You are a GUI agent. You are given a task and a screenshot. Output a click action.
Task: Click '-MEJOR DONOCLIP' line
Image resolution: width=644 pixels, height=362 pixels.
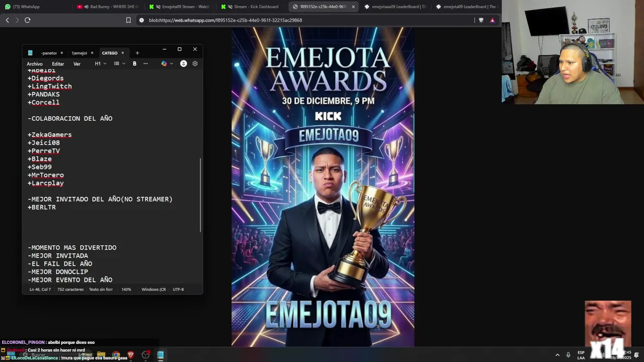click(58, 271)
